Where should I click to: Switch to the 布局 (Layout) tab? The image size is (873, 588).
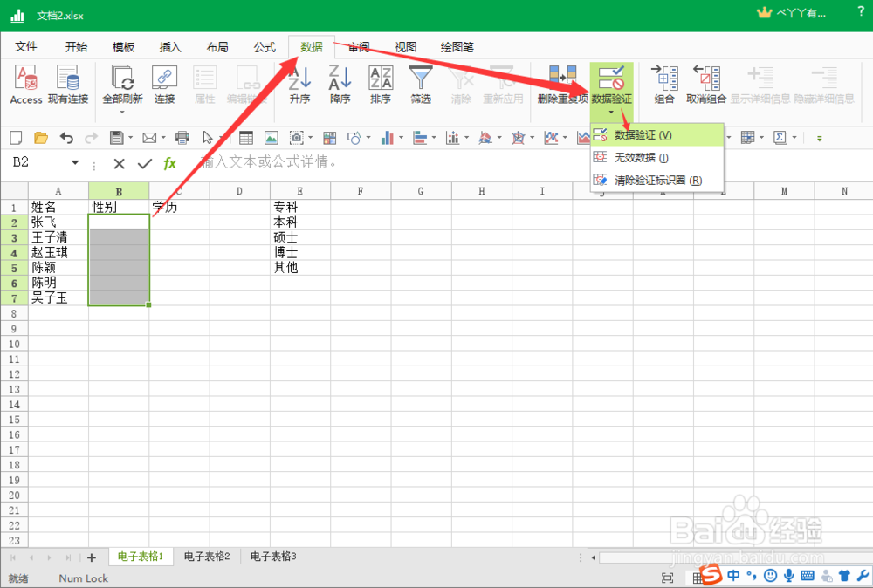[217, 47]
